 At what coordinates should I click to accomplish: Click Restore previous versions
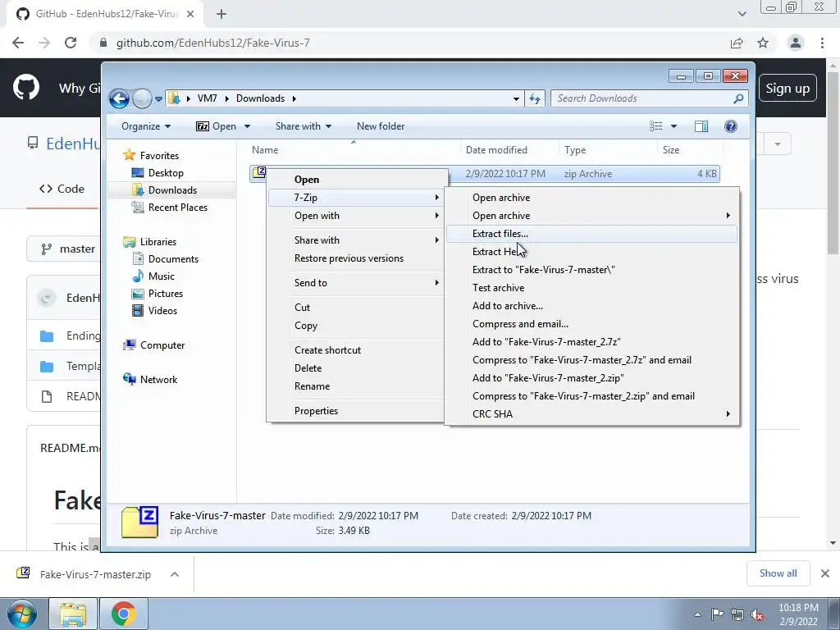[x=356, y=258]
